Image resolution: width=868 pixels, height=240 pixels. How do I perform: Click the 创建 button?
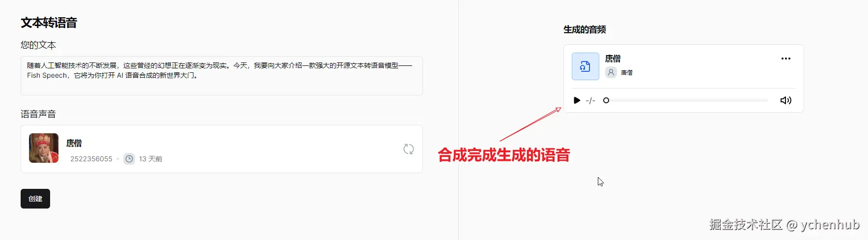[35, 199]
